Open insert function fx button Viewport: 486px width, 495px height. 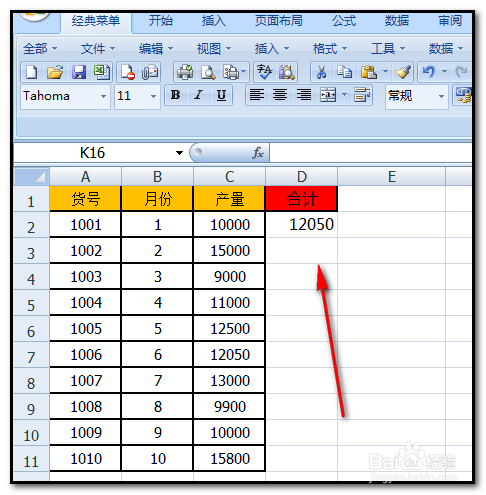click(x=258, y=153)
